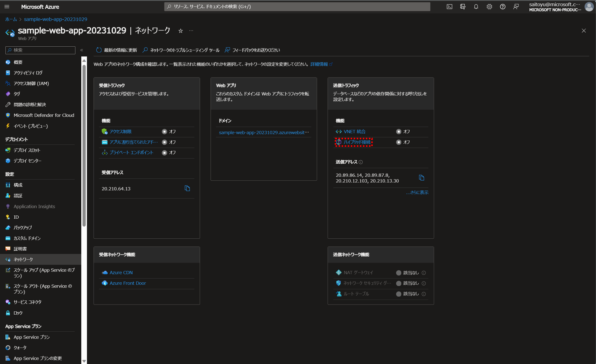Viewport: 596px width, 364px height.
Task: Click the Azure Front Door icon
Action: tap(104, 283)
